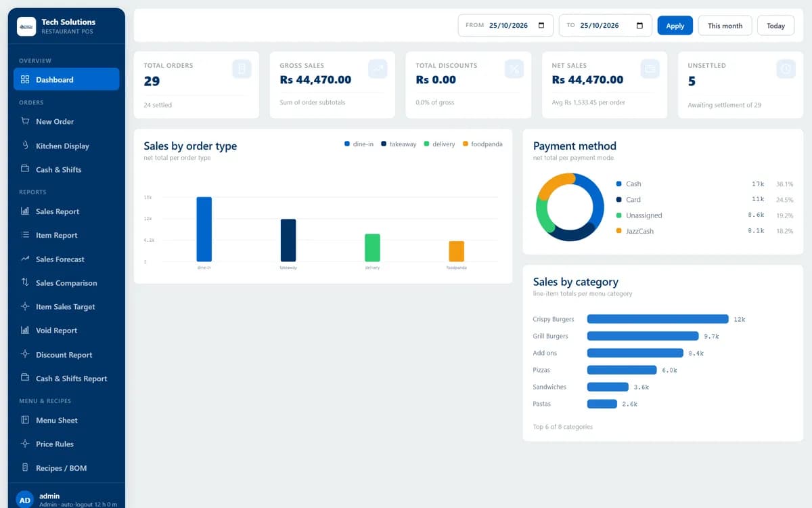
Task: Click the Sandwiches category label
Action: 549,387
